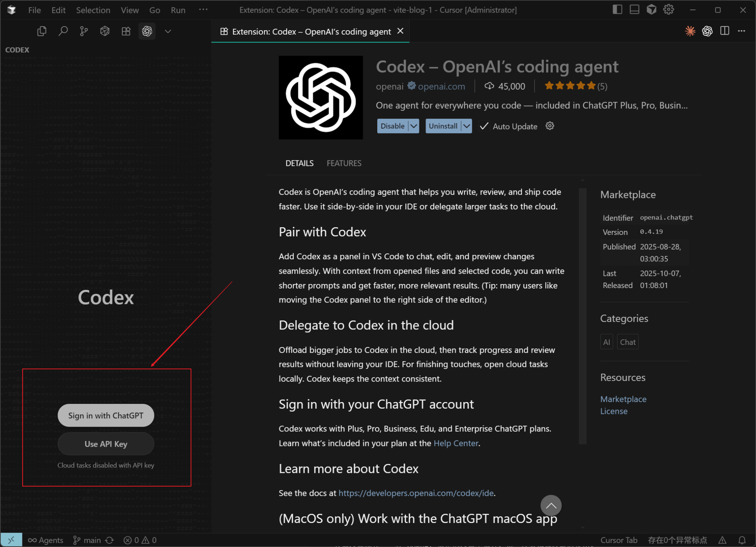Screen dimensions: 756x547
Task: Click the Claude starburst icon in the editor toolbar
Action: tap(690, 31)
